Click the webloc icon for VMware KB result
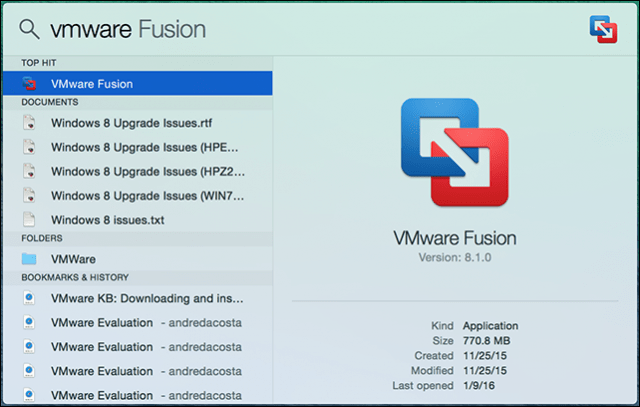640x407 pixels. 29,298
